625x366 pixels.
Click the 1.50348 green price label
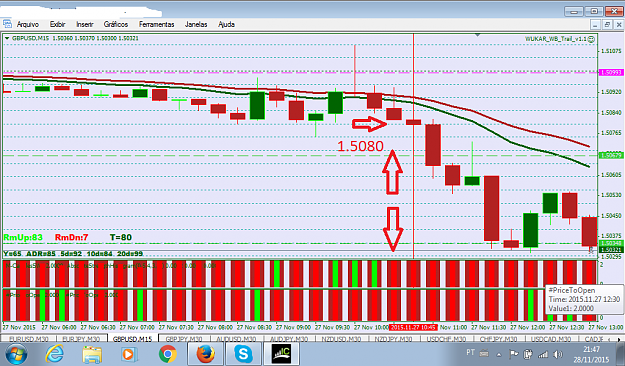click(x=611, y=243)
